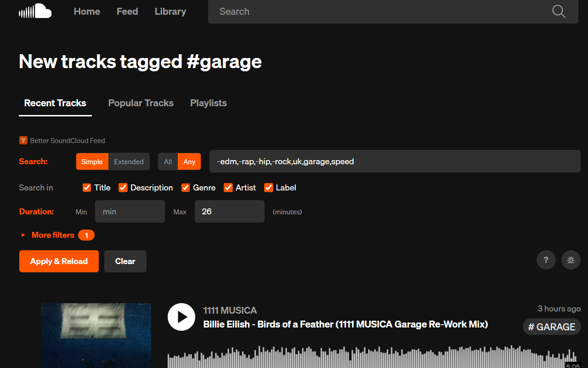
Task: Open the help question mark button
Action: [x=546, y=260]
